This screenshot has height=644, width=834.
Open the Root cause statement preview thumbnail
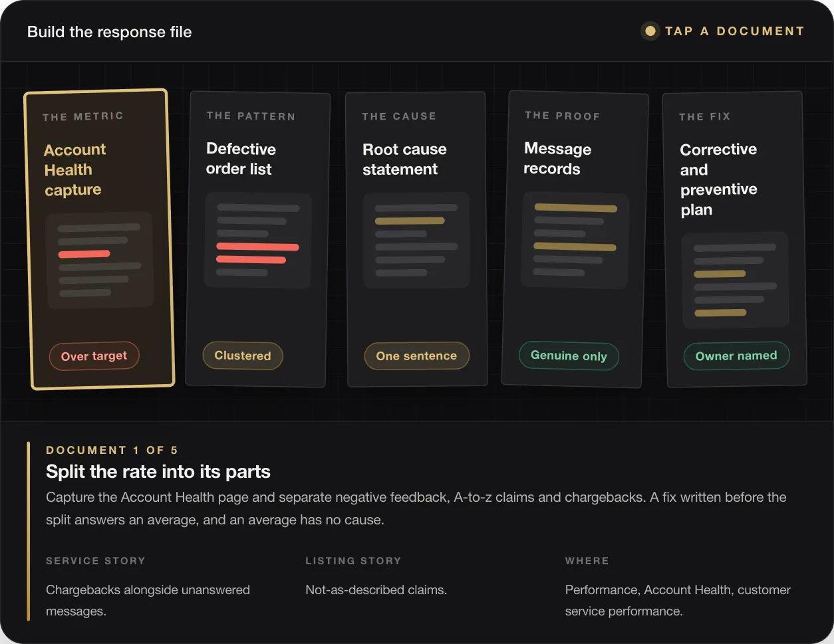(x=416, y=240)
